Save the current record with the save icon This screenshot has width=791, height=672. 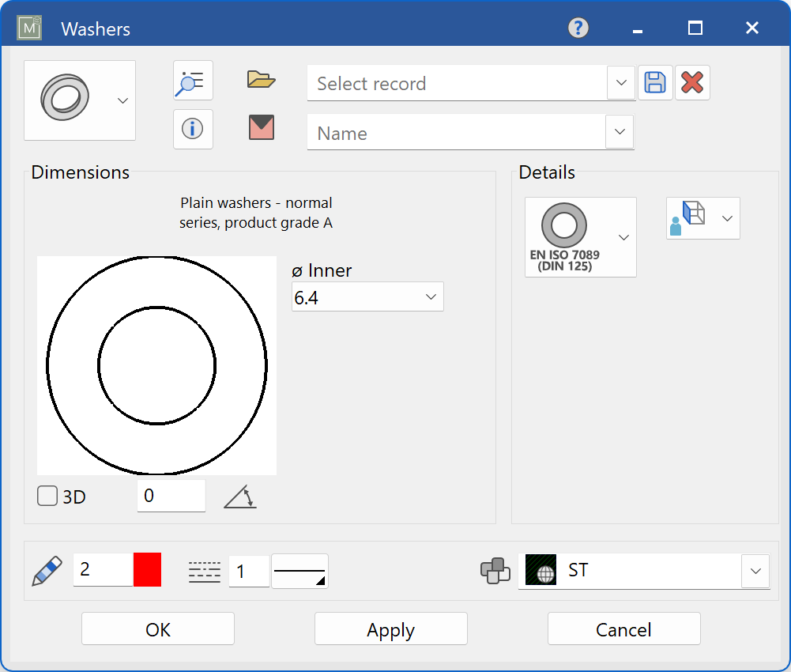(x=655, y=82)
